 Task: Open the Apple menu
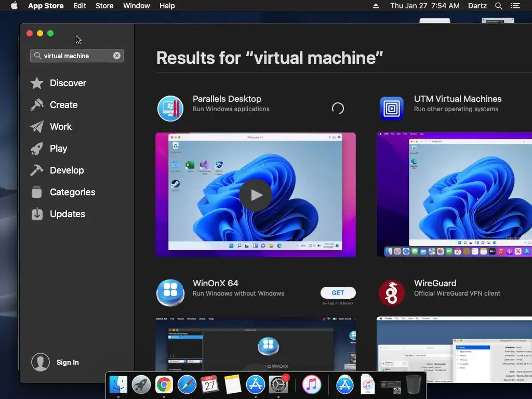(14, 6)
